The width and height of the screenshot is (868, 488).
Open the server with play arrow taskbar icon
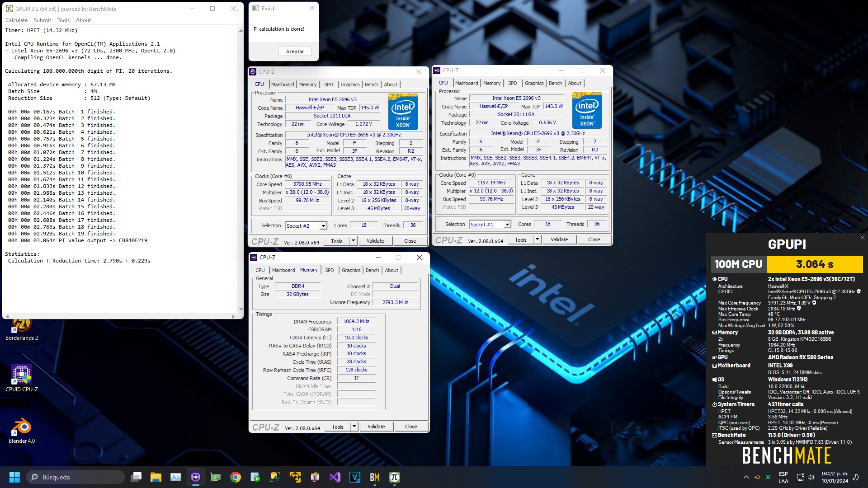pyautogui.click(x=255, y=477)
